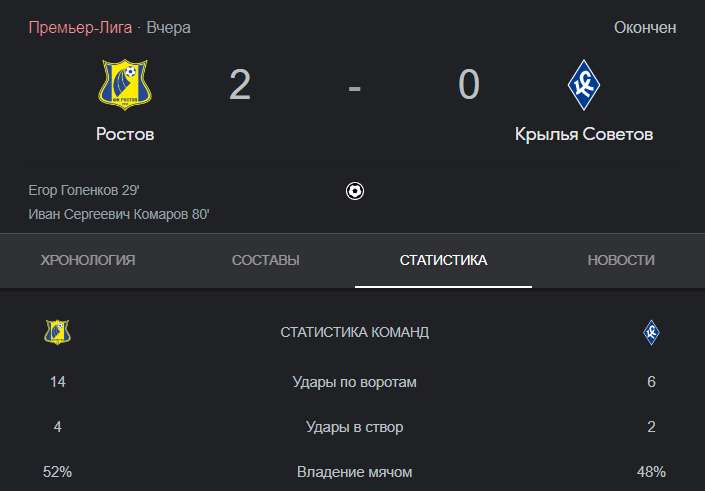
Task: Select the Статистика tab
Action: pyautogui.click(x=443, y=260)
